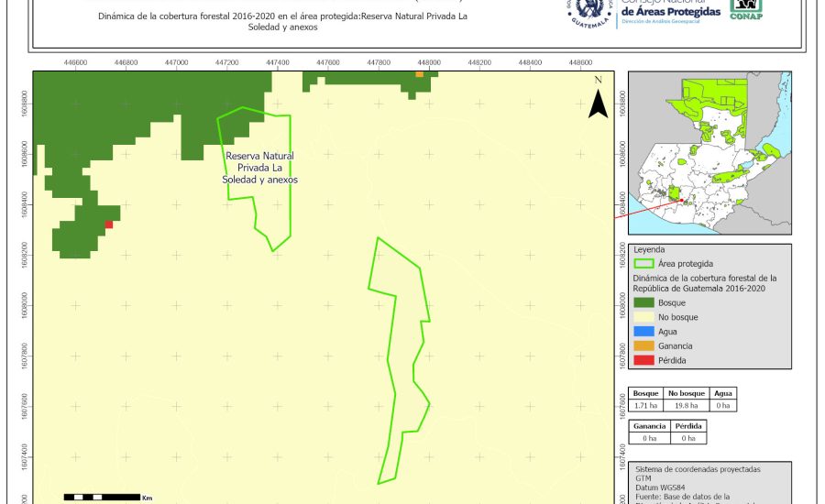The width and height of the screenshot is (825, 504).
Task: Select the dark green Bosque legend swatch
Action: 645,302
